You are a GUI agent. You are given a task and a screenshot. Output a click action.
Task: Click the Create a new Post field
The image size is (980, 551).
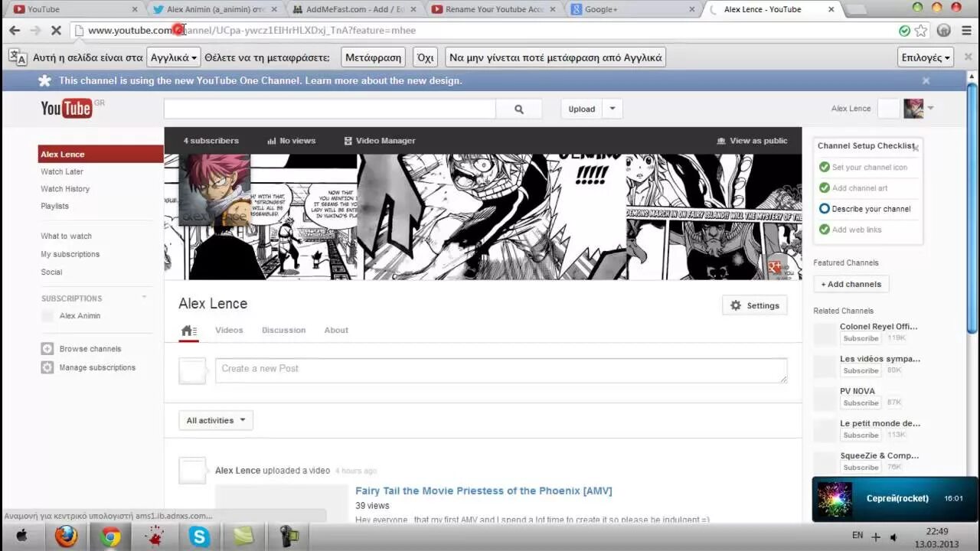(x=501, y=370)
